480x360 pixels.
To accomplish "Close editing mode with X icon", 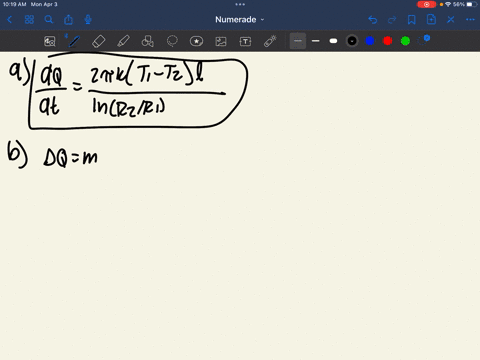I will coord(451,20).
